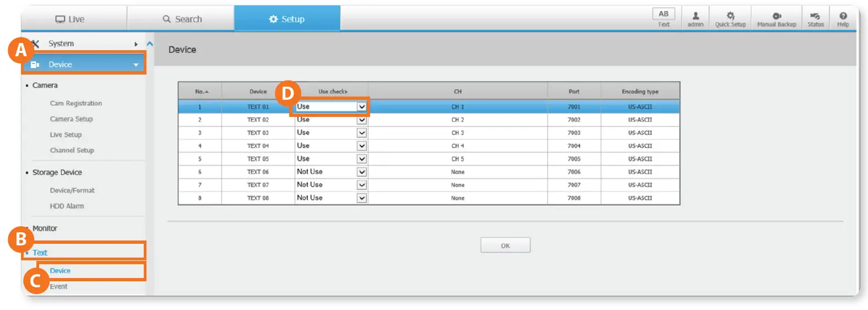Screen dimensions: 868x310
Task: Switch to the Search tab
Action: click(x=181, y=19)
